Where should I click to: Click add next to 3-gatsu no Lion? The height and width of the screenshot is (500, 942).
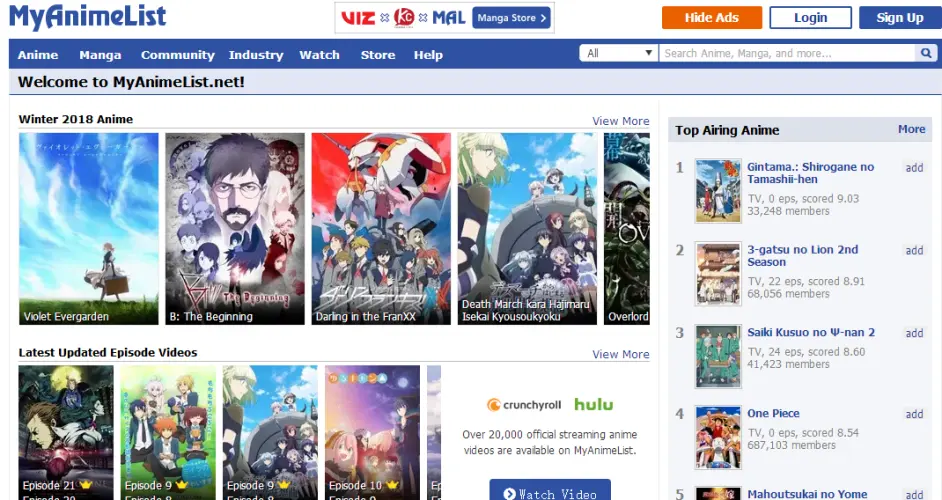pos(914,251)
